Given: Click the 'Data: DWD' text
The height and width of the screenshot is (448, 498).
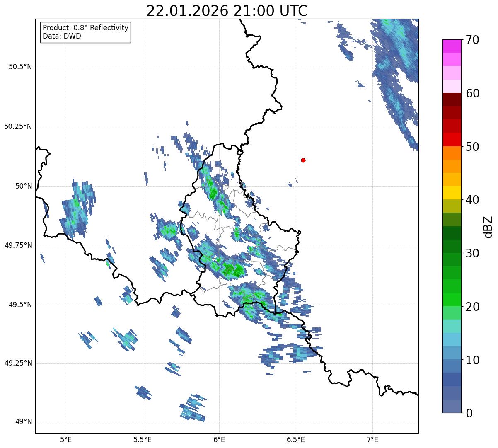Looking at the screenshot, I should (x=62, y=36).
